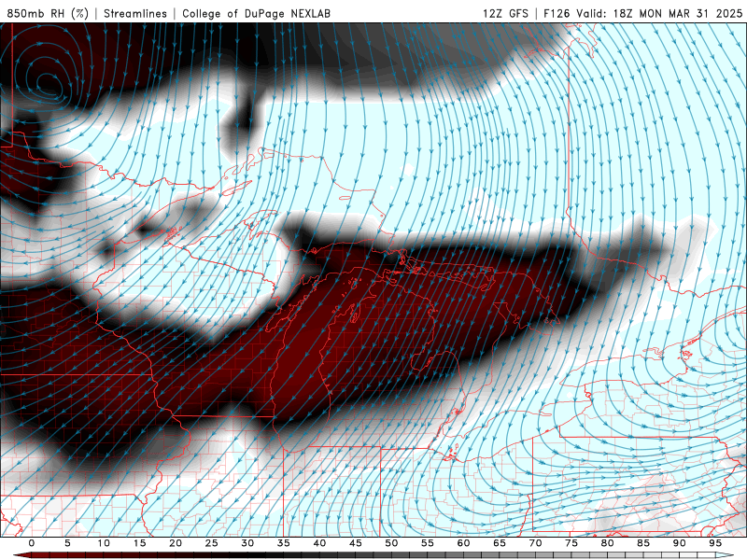Pick the "70" label on the RH scale

535,543
